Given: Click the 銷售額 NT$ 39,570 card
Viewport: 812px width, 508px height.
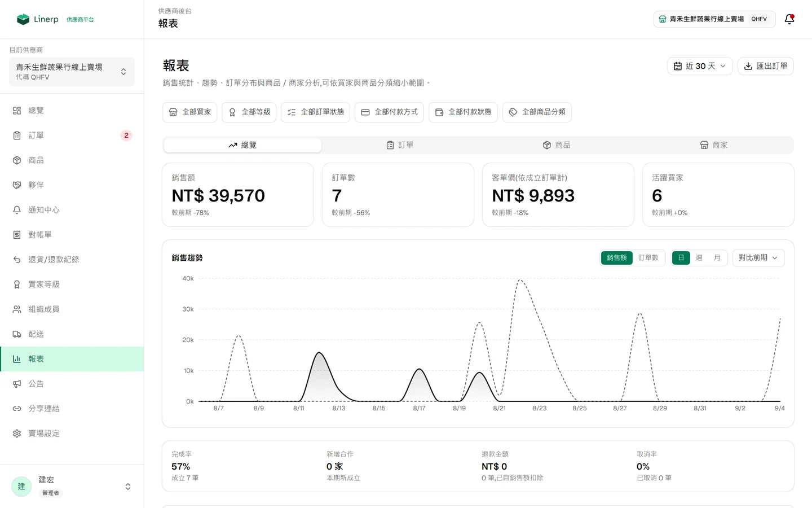Looking at the screenshot, I should coord(238,195).
